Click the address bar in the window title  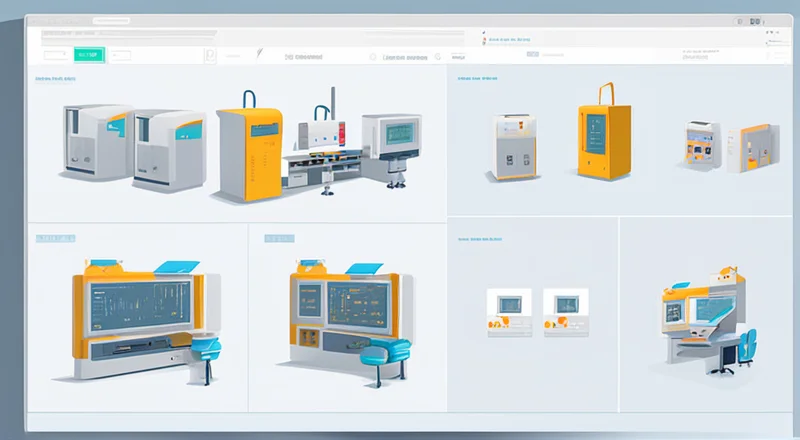pyautogui.click(x=128, y=33)
